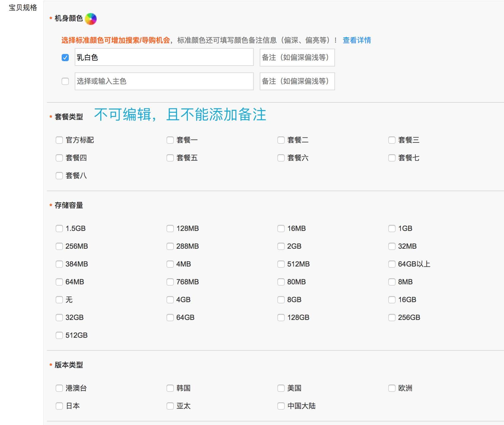
Task: Check the 256GB storage option
Action: pyautogui.click(x=392, y=317)
